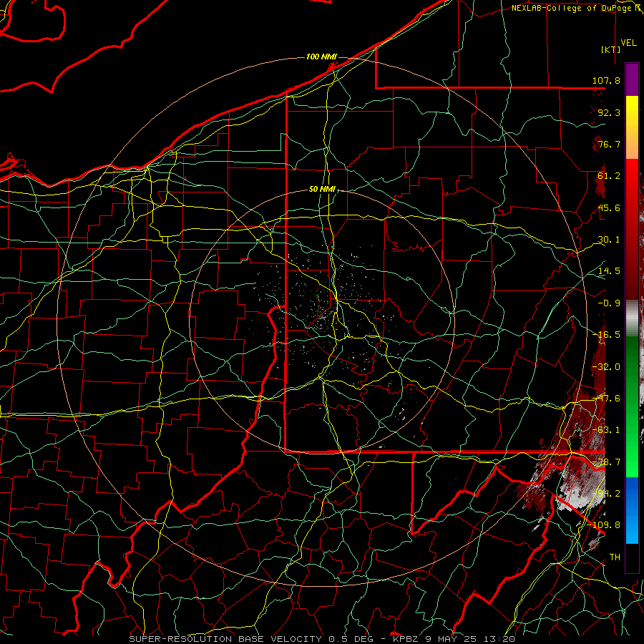Click the -63.1 velocity scale value
This screenshot has width=644, height=644.
click(606, 430)
